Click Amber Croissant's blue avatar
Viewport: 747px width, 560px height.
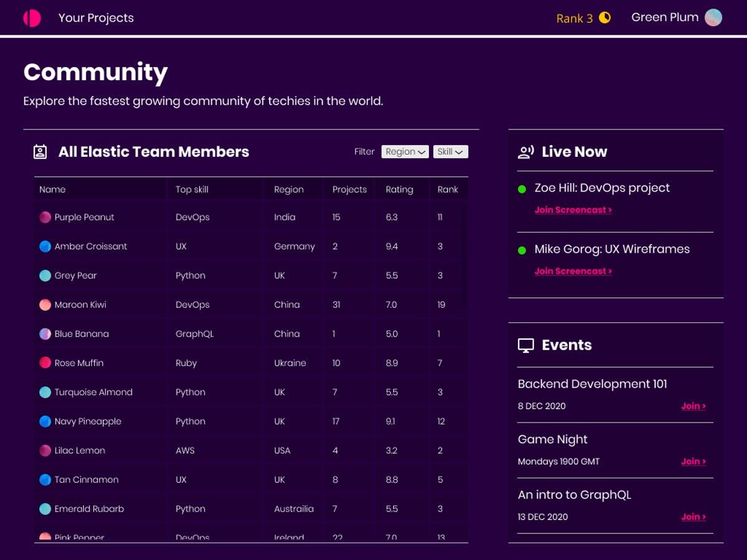point(45,246)
